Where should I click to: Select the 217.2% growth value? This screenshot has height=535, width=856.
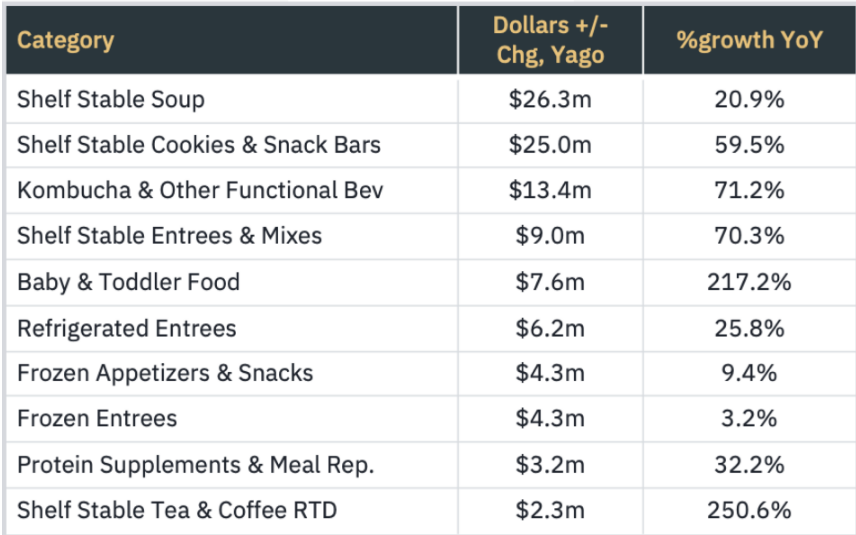748,282
